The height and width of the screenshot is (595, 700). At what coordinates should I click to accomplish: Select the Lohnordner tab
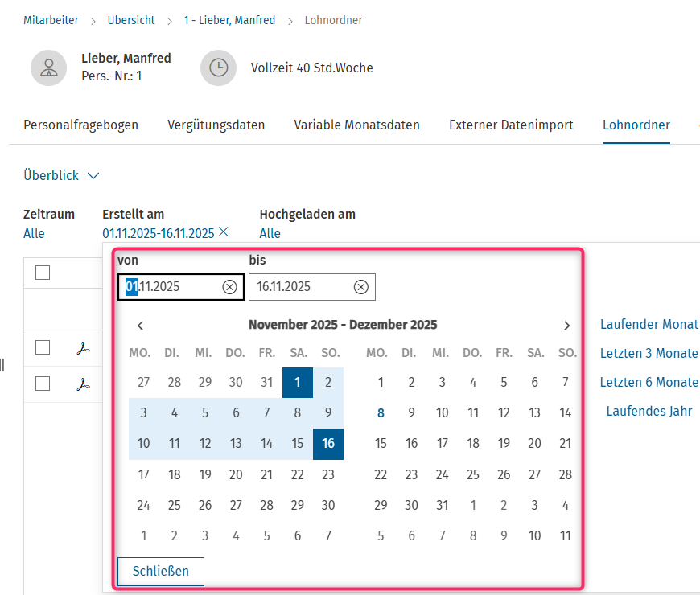[x=636, y=125]
